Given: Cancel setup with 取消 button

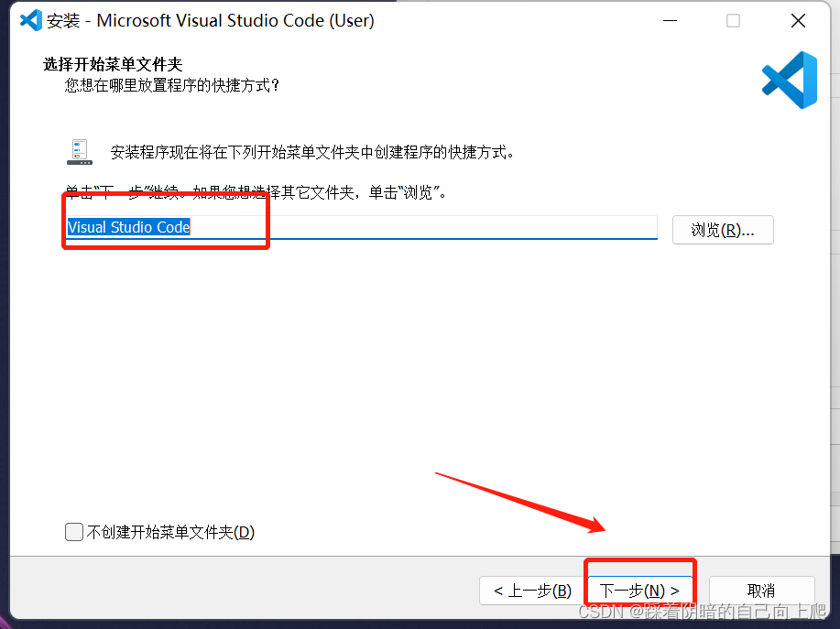Looking at the screenshot, I should 761,591.
